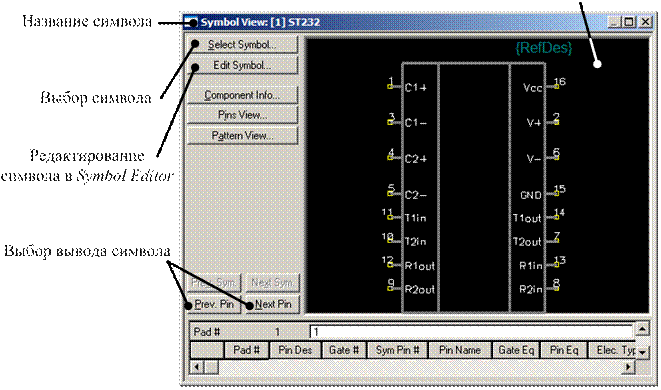Viewport: 661px width, 390px height.
Task: Click the horizontal scroll right arrow
Action: [x=628, y=367]
